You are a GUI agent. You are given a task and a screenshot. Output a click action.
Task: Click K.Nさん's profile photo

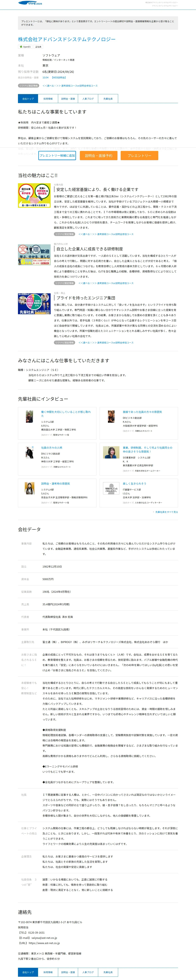111,416
